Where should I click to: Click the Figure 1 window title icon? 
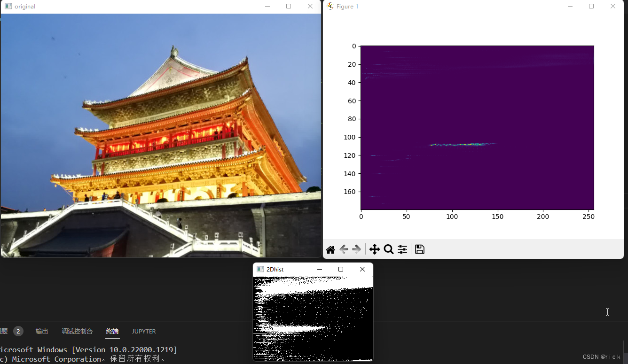[330, 6]
